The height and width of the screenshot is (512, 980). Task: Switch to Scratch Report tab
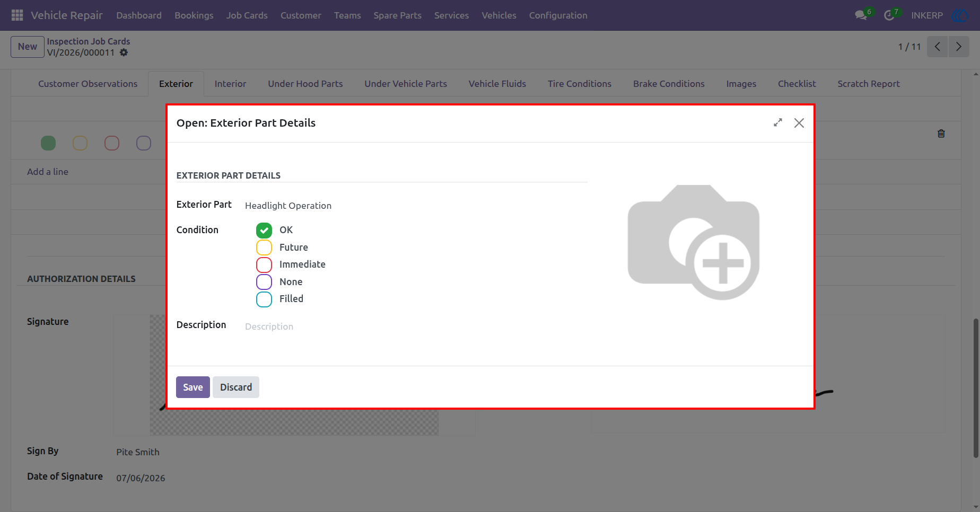click(869, 84)
